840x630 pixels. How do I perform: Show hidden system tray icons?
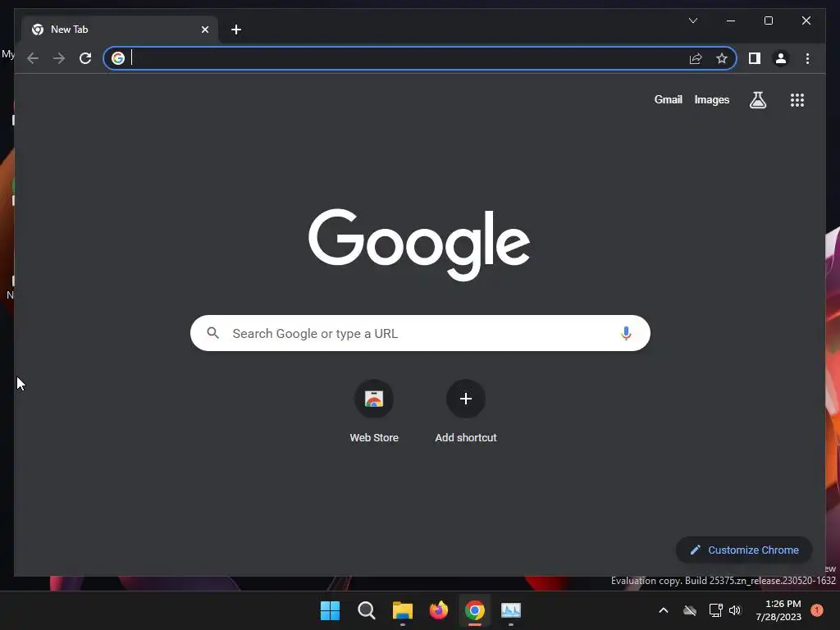pos(663,610)
